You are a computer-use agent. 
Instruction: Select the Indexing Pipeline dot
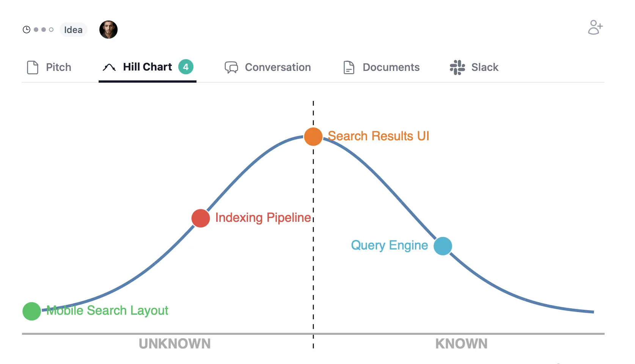tap(200, 218)
